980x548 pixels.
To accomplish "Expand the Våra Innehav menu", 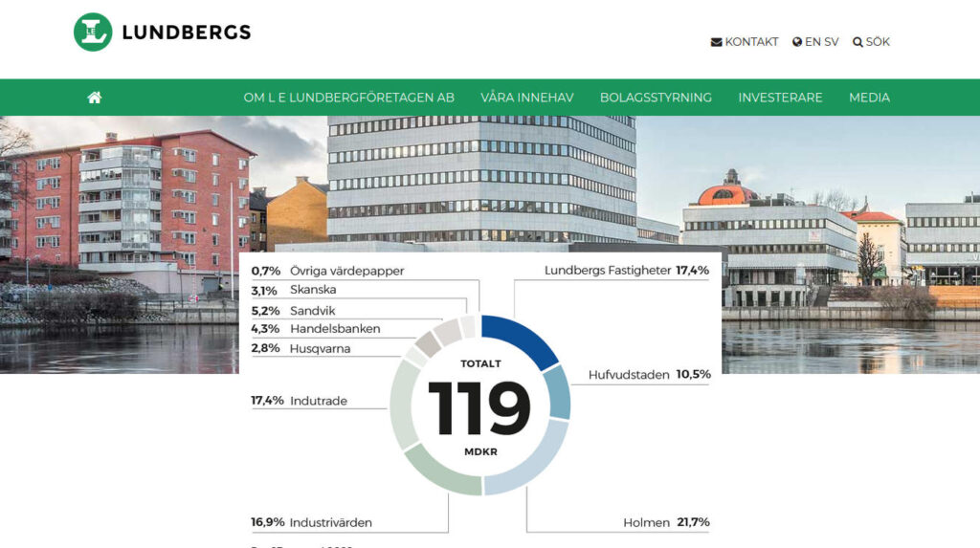I will pyautogui.click(x=527, y=98).
